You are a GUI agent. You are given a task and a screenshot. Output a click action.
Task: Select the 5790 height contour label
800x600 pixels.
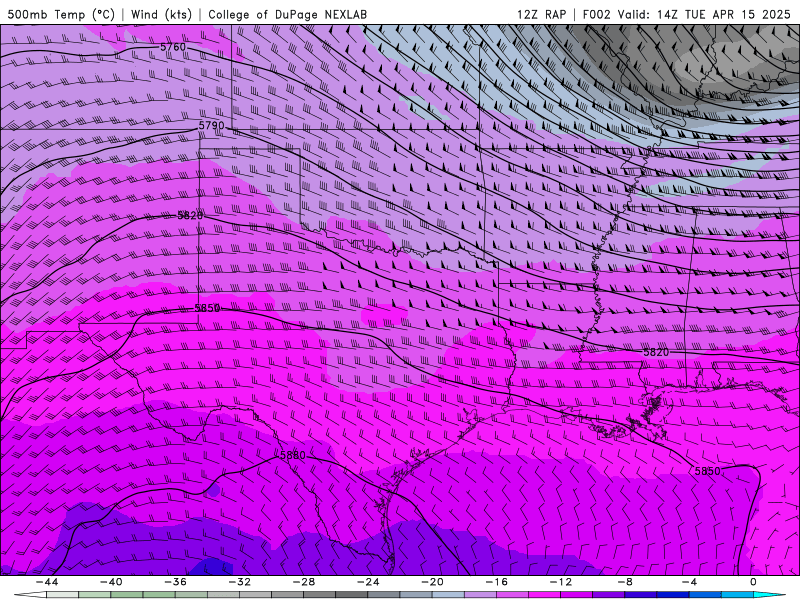click(211, 126)
